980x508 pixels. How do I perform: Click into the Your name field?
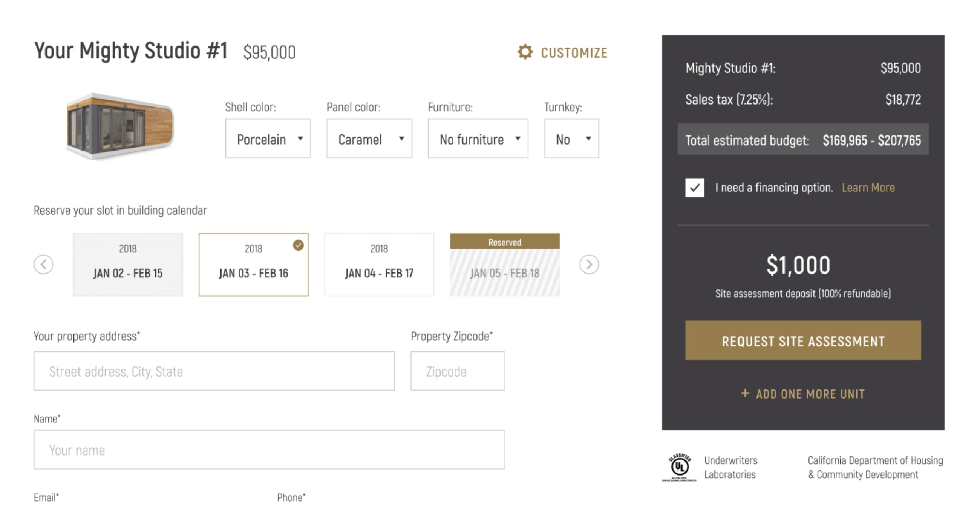click(x=269, y=450)
